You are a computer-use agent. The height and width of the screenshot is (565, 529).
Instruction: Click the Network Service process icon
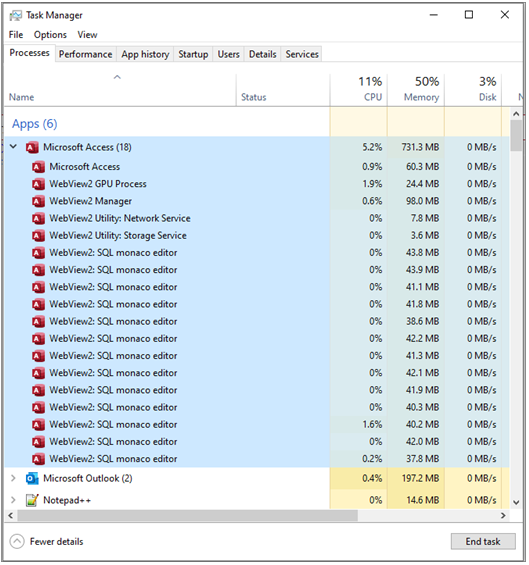click(38, 218)
